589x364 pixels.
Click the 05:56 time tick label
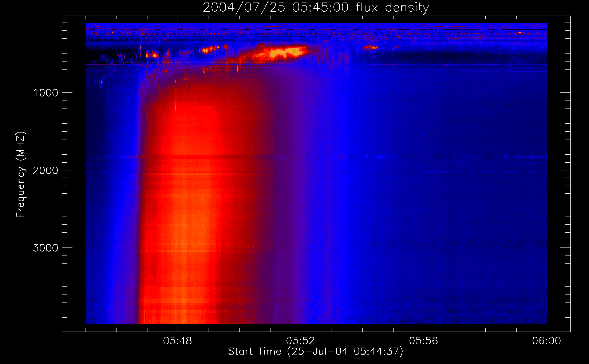[424, 341]
